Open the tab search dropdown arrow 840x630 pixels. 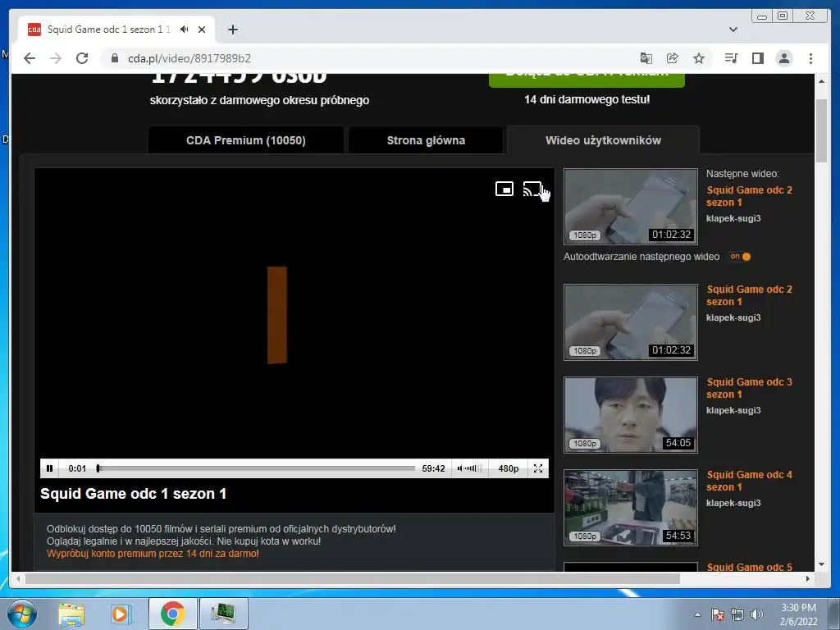pos(733,30)
